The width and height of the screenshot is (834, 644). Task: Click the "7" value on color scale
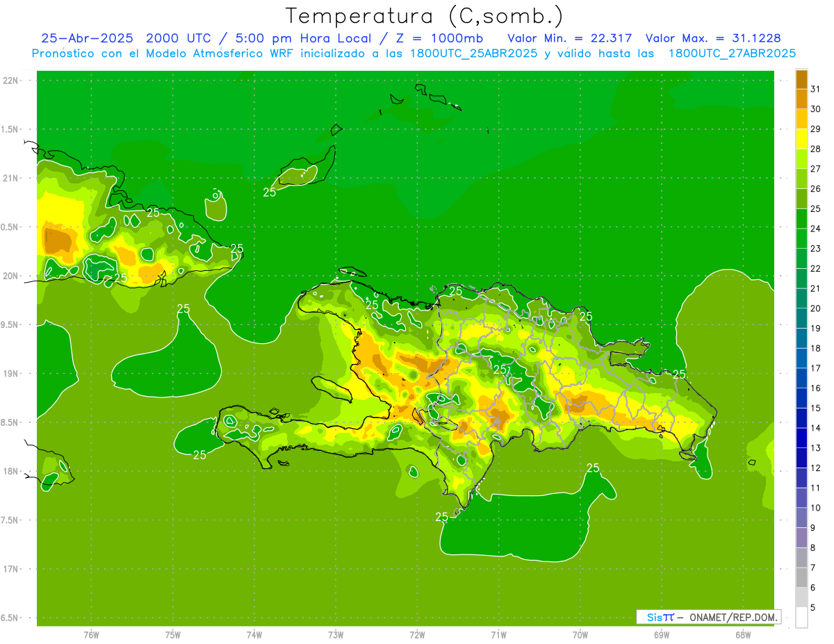(813, 568)
